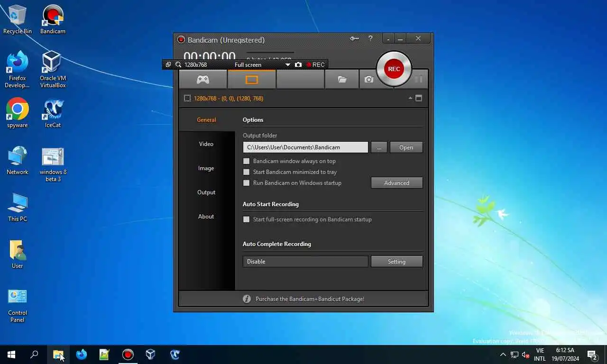The width and height of the screenshot is (607, 364).
Task: Open the Video settings tab
Action: tap(206, 144)
